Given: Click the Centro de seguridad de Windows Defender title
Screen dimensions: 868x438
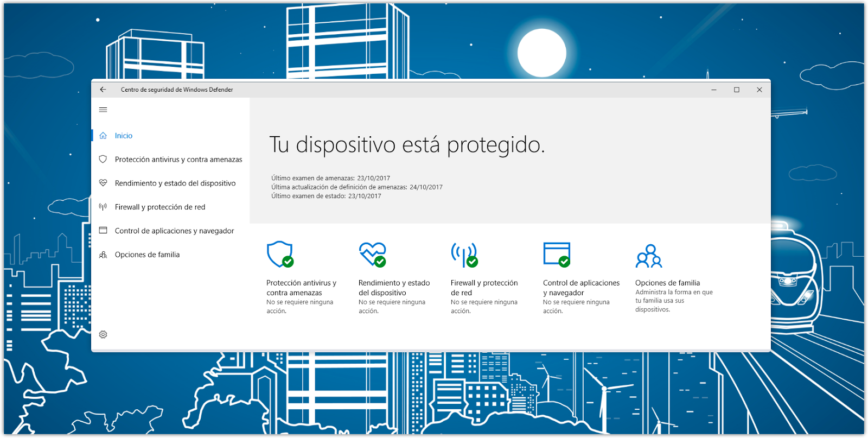Looking at the screenshot, I should pyautogui.click(x=177, y=90).
